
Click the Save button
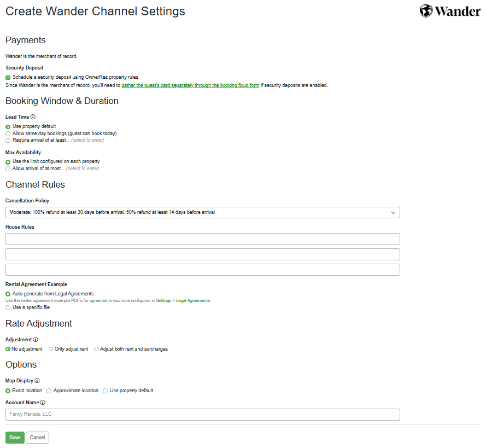(14, 438)
